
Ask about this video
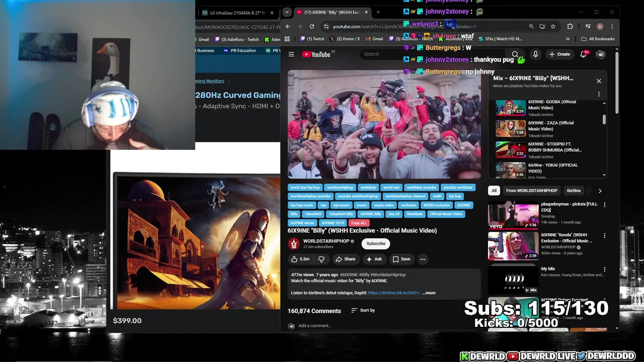(x=374, y=259)
